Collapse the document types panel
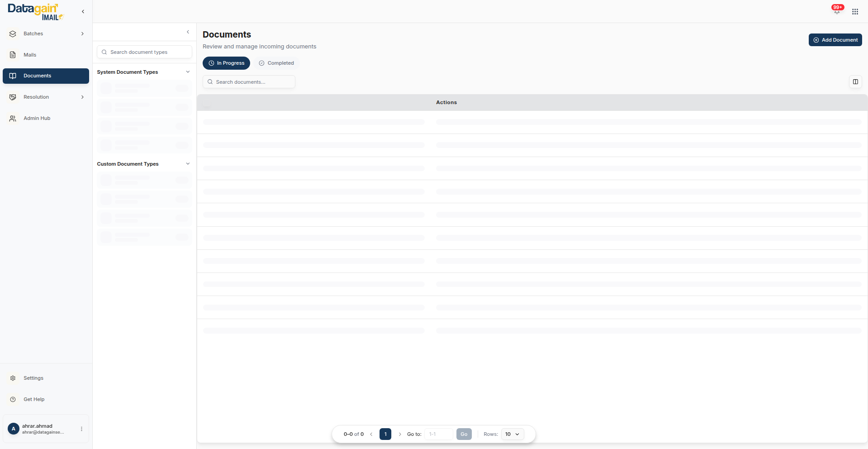The image size is (868, 449). pyautogui.click(x=188, y=32)
